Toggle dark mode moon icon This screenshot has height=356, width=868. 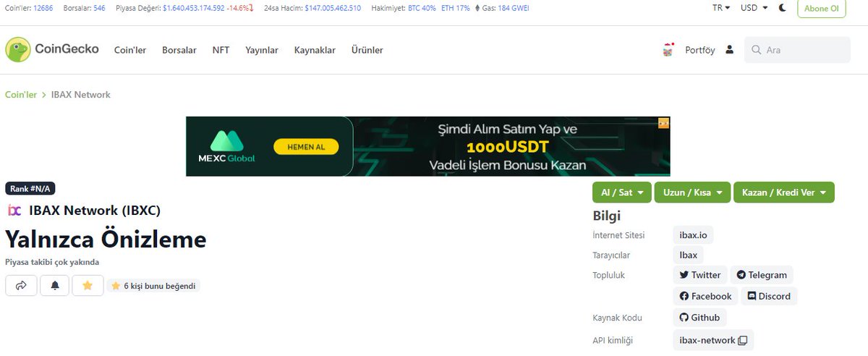point(783,8)
